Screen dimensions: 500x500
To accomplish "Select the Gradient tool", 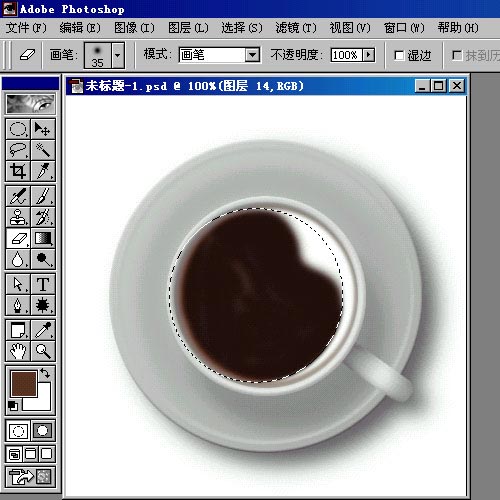I will pos(43,238).
